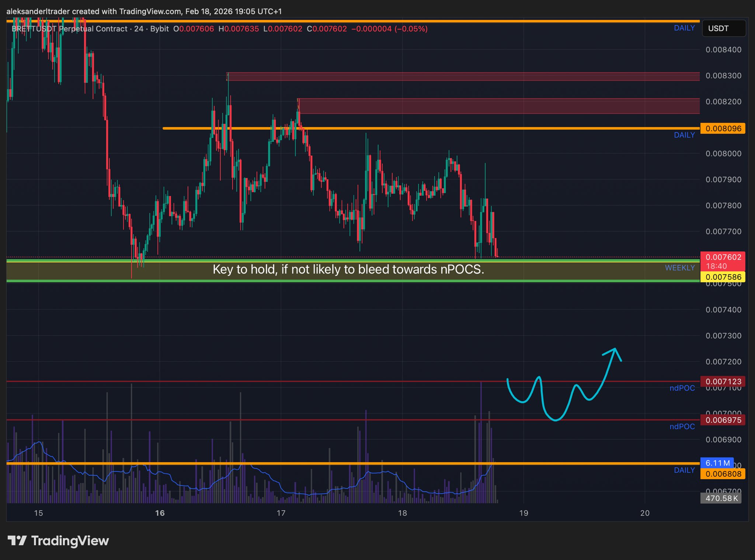Viewport: 755px width, 560px height.
Task: Click the 'Key to hold' text annotation
Action: [348, 269]
